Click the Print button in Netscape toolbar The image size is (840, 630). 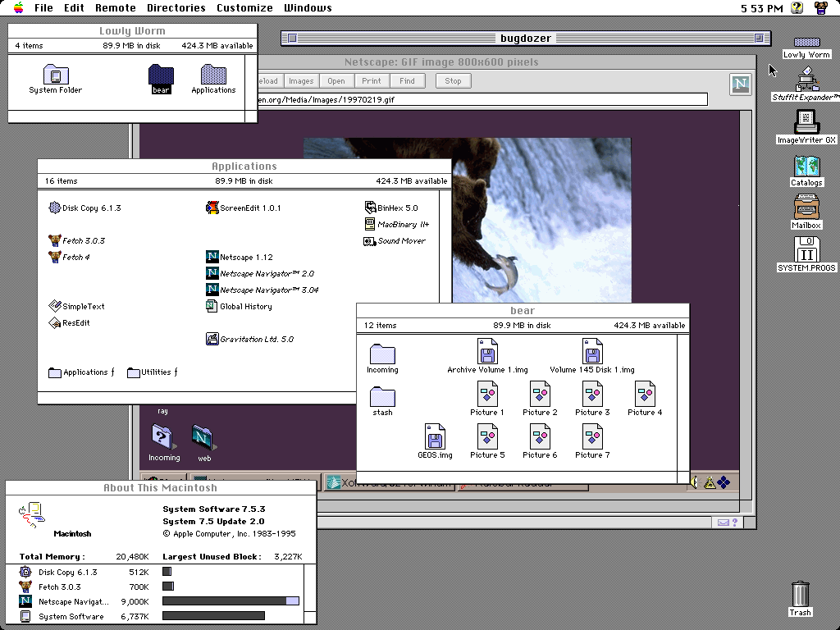[372, 81]
